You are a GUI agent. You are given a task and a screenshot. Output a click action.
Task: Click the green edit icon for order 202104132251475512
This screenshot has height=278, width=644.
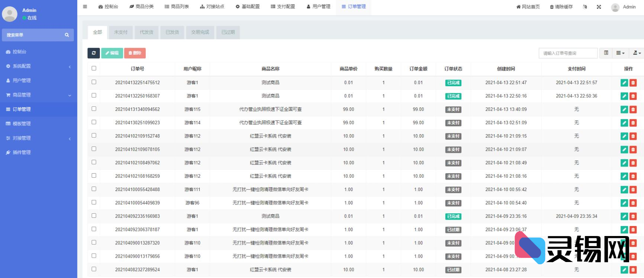click(x=624, y=83)
